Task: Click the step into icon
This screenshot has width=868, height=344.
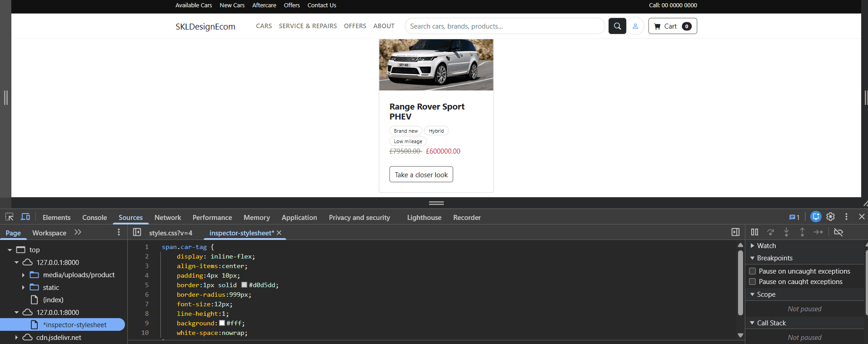Action: coord(787,232)
